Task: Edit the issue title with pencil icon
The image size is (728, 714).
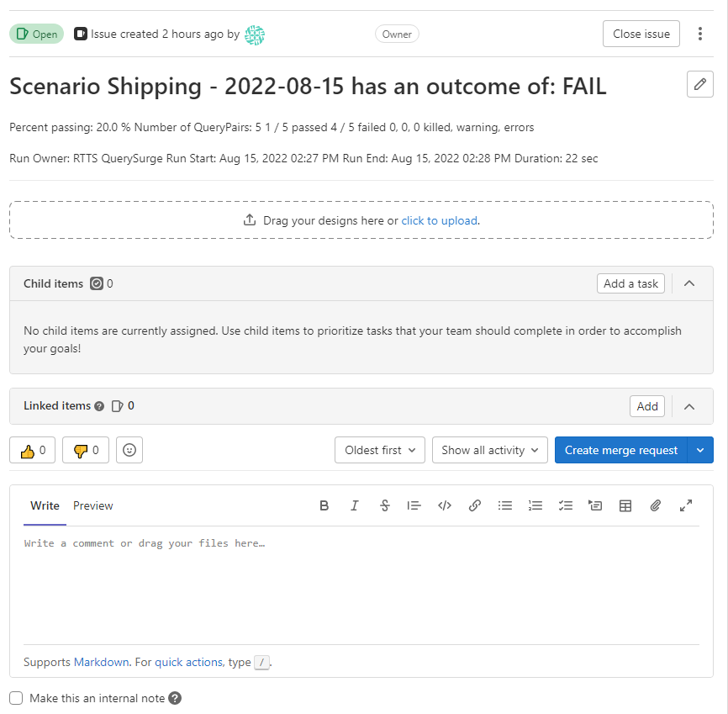Action: coord(699,84)
